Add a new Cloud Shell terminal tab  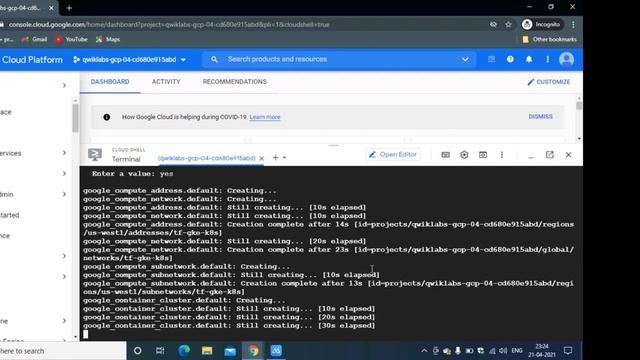coord(275,158)
